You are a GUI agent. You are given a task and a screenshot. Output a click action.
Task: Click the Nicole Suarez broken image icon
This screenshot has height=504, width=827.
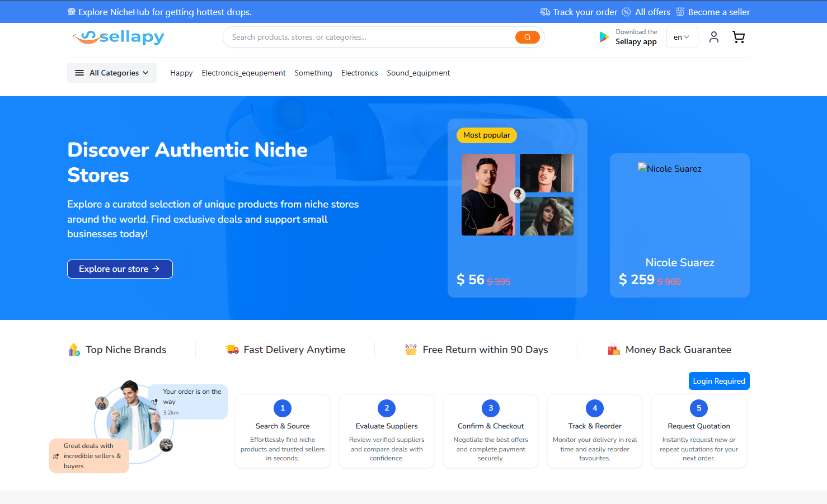(642, 167)
